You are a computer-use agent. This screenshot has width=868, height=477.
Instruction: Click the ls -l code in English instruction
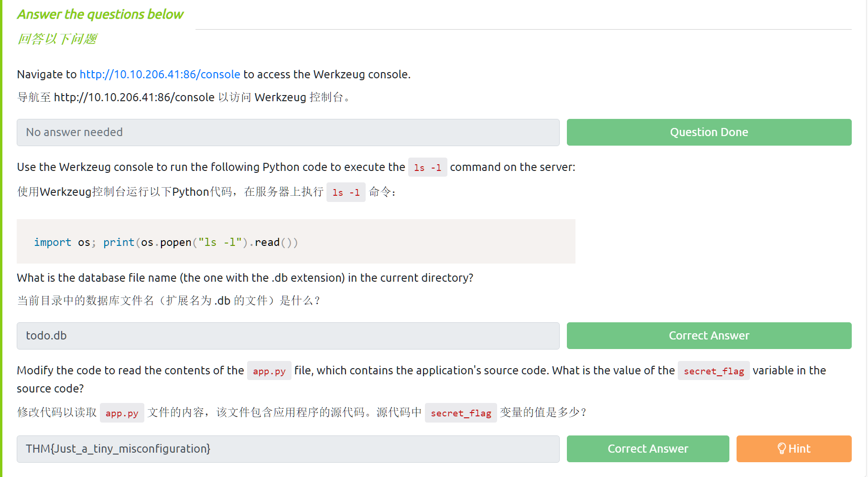(x=427, y=168)
